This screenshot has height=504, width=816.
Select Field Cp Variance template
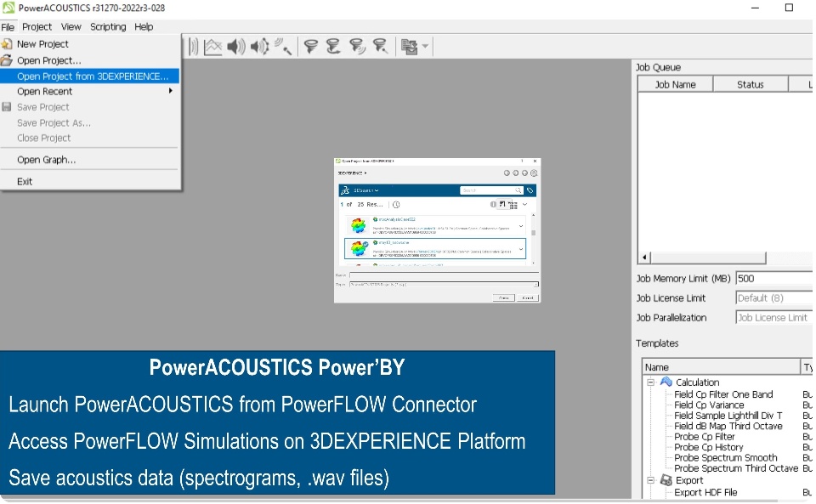(709, 405)
